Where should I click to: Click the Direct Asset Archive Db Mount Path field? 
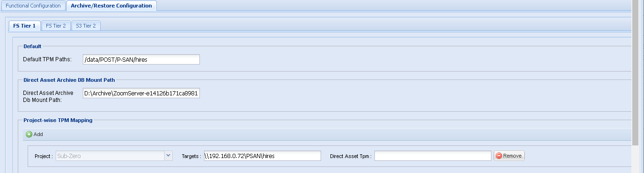point(141,94)
